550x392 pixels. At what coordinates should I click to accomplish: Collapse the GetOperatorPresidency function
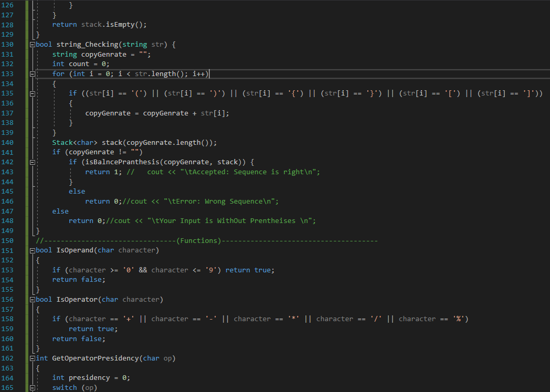32,358
